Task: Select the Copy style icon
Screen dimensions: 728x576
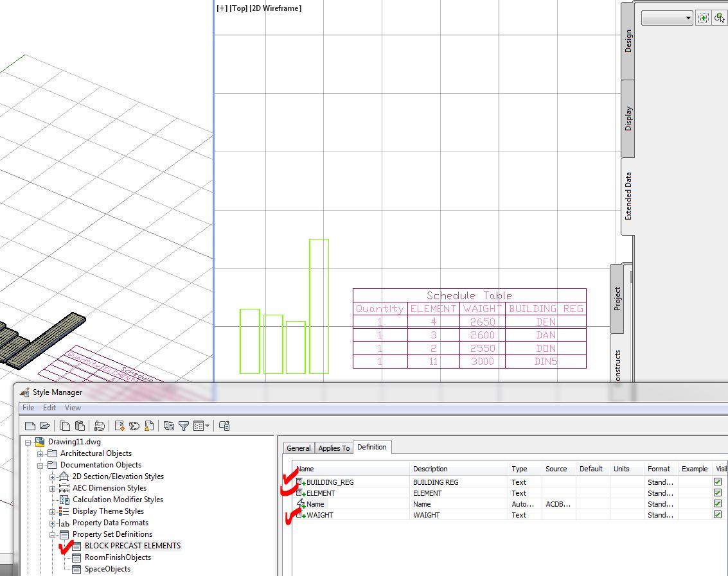Action: tap(66, 426)
